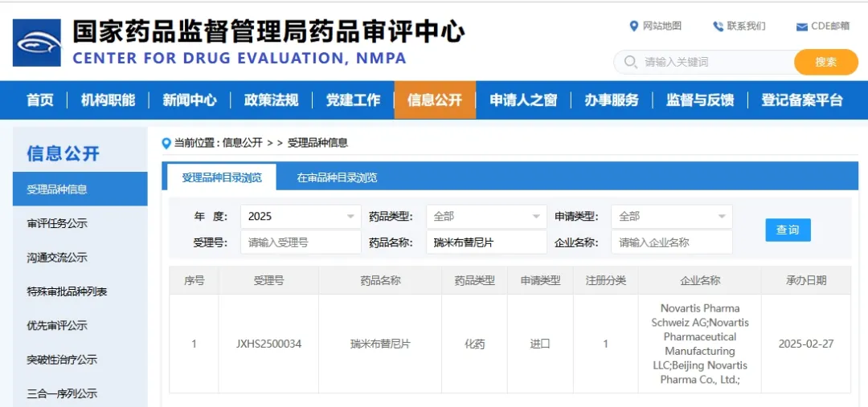
Task: Switch to 在审品种目录浏览 tab
Action: pyautogui.click(x=337, y=177)
